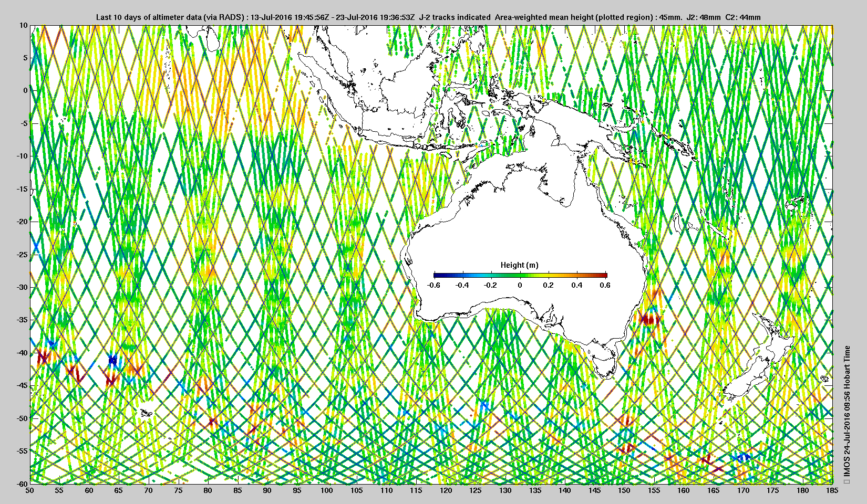Click longitude axis label "180"
Viewport: 867px width, 504px height.
pos(803,490)
